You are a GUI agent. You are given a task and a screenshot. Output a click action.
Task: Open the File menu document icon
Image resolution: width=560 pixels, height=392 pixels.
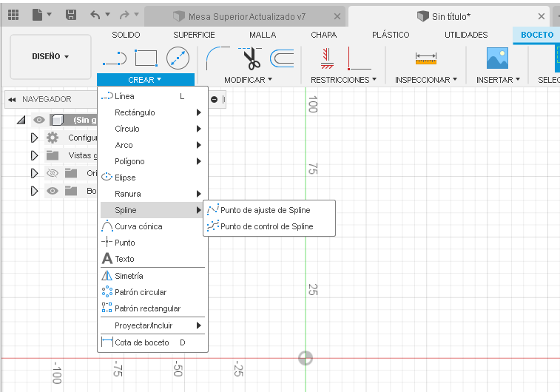(37, 15)
